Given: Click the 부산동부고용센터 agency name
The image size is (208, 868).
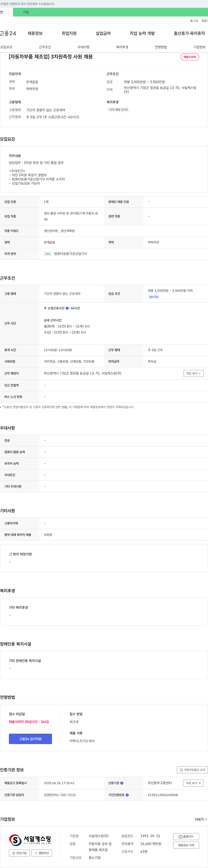Looking at the screenshot, I should (160, 783).
